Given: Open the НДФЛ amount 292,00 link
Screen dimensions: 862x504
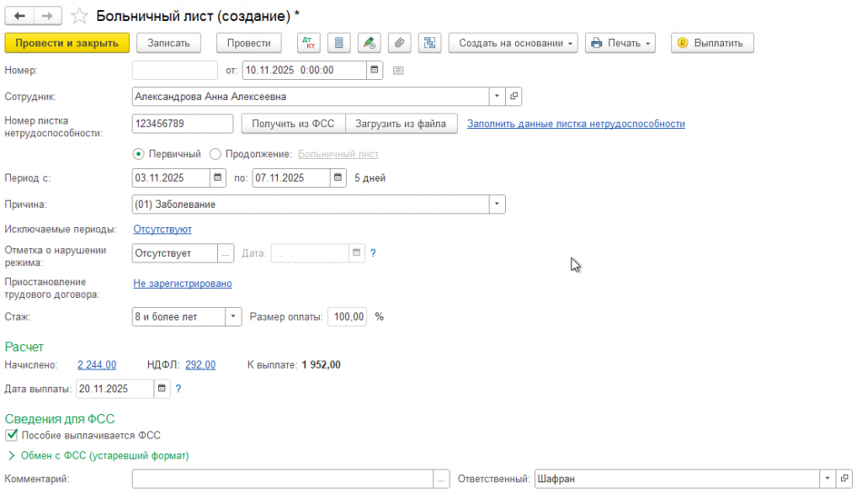Looking at the screenshot, I should pyautogui.click(x=200, y=365).
